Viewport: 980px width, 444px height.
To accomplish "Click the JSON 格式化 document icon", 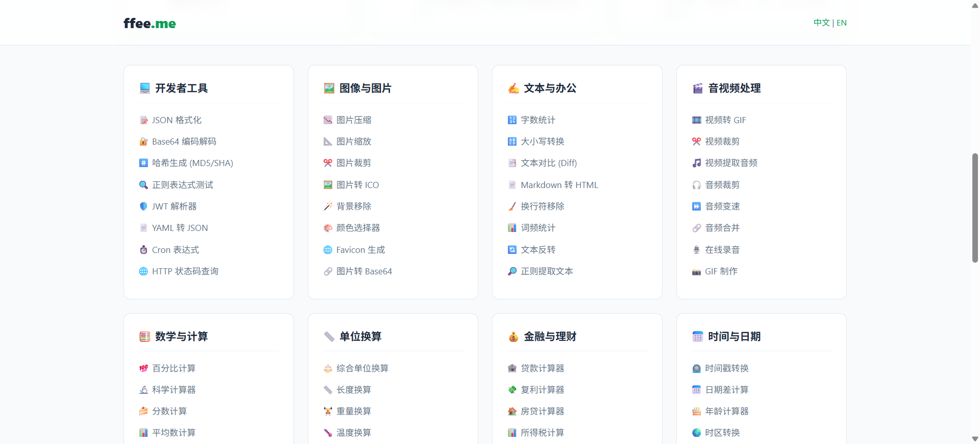I will coord(144,120).
